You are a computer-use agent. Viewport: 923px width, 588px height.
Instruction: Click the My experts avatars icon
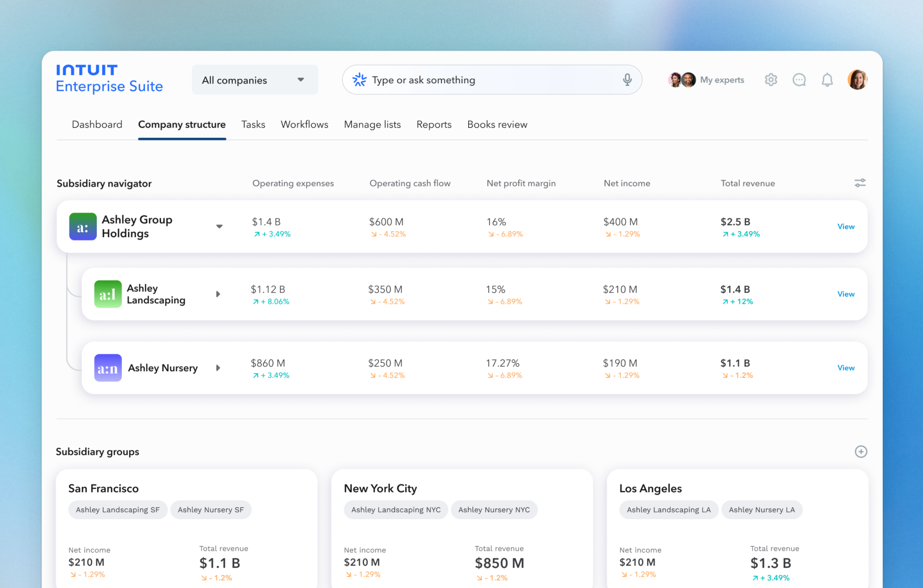coord(681,80)
